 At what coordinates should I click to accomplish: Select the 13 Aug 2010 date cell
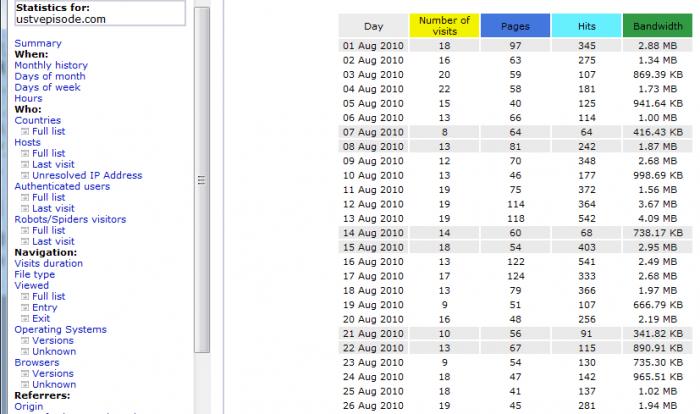[373, 218]
